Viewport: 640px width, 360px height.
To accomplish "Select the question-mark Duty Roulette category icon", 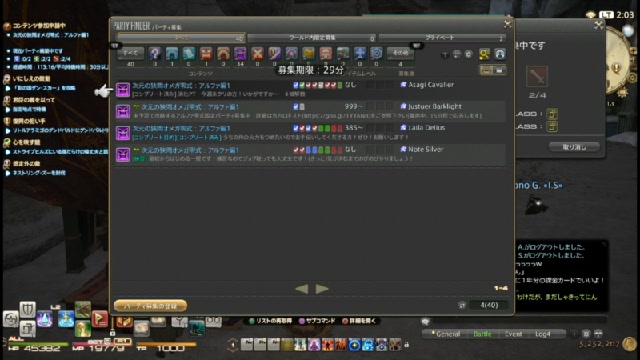I will 155,53.
